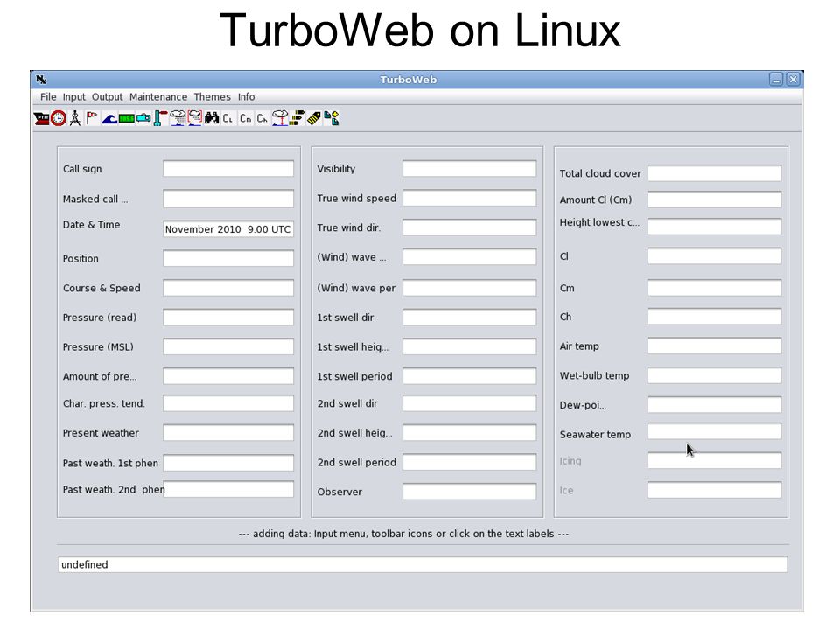Viewport: 840px width, 630px height.
Task: Click the Wet-bulb temp input field
Action: (714, 375)
